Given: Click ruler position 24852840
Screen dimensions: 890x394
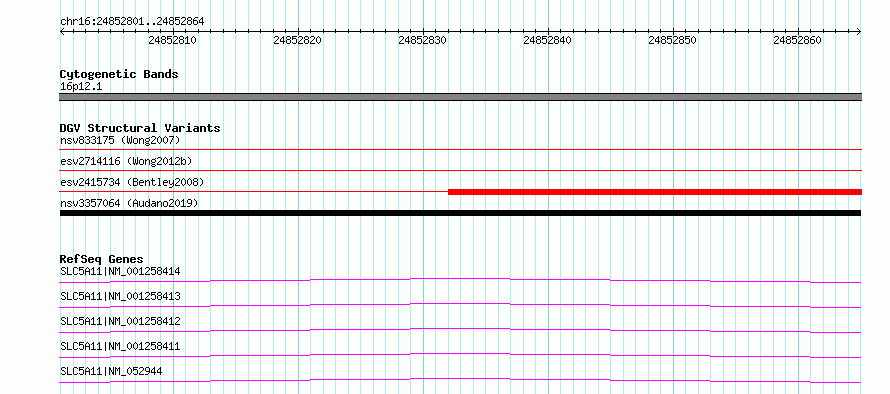Looking at the screenshot, I should coord(547,40).
